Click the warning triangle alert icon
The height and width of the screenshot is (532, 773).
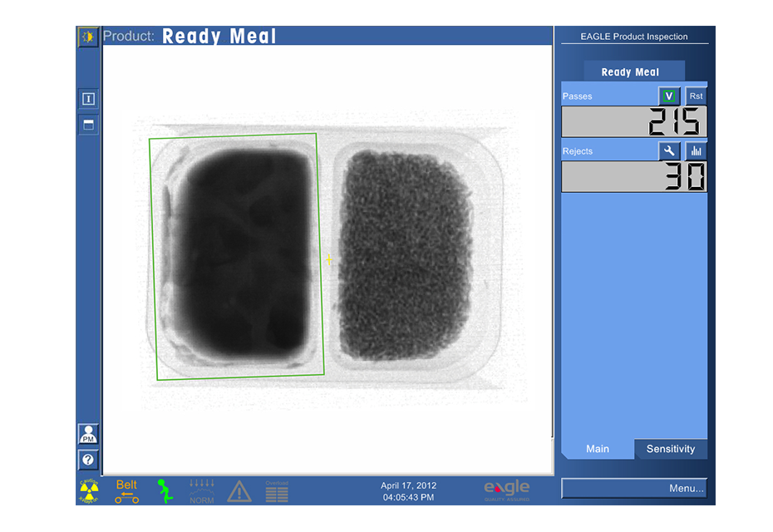pos(239,490)
